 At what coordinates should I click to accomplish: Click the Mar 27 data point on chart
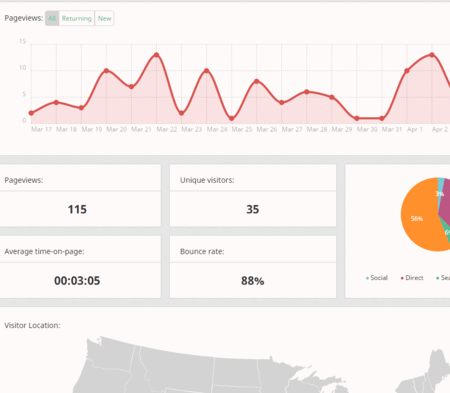click(x=282, y=102)
